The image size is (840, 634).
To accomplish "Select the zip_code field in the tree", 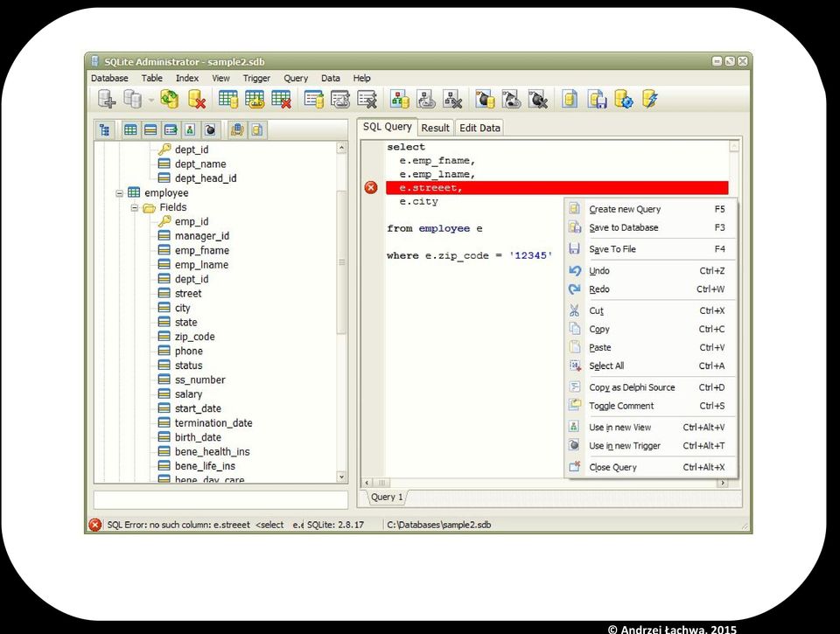I will point(194,337).
